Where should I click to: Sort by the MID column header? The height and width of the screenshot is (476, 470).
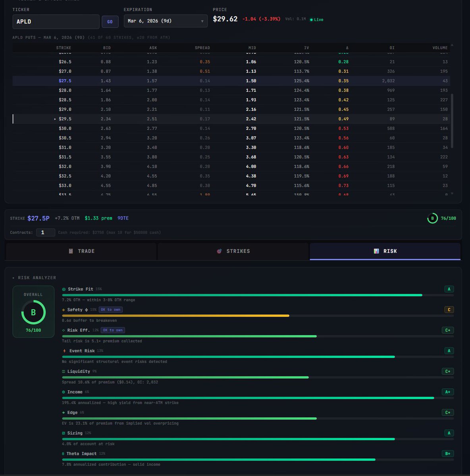tap(252, 48)
